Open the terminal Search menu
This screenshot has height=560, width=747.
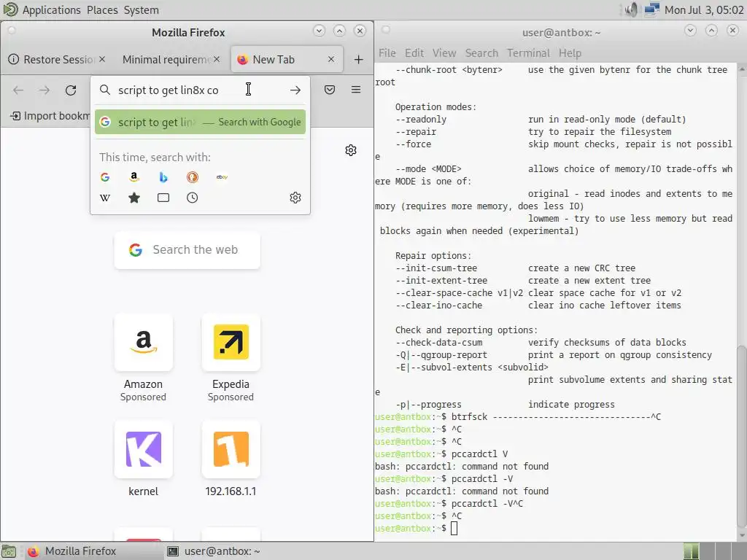click(x=481, y=52)
